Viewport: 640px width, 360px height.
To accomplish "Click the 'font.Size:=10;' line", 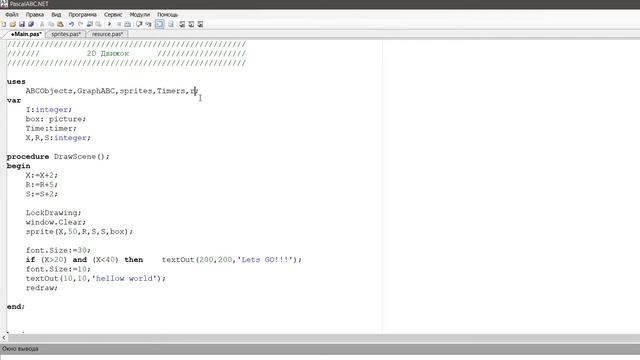I will [58, 269].
